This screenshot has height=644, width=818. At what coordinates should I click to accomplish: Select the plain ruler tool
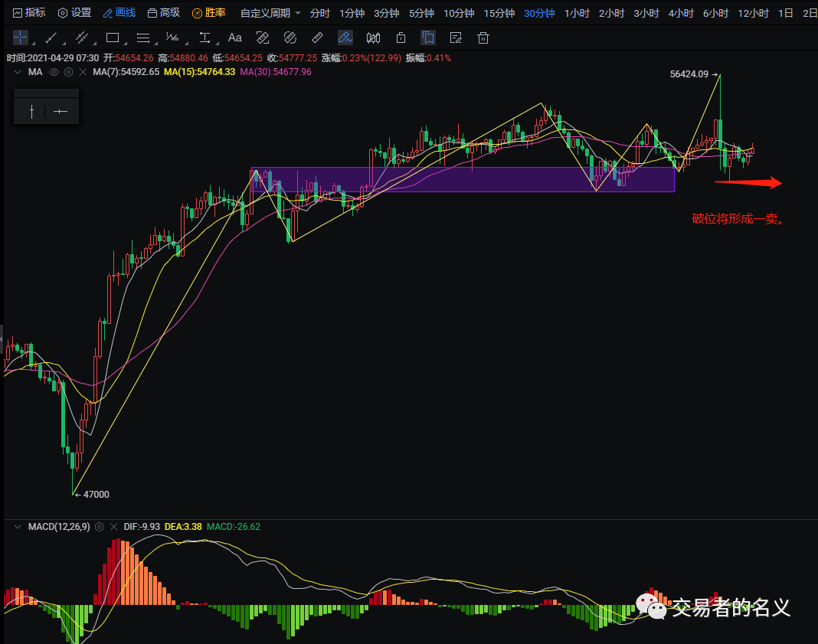pyautogui.click(x=317, y=38)
